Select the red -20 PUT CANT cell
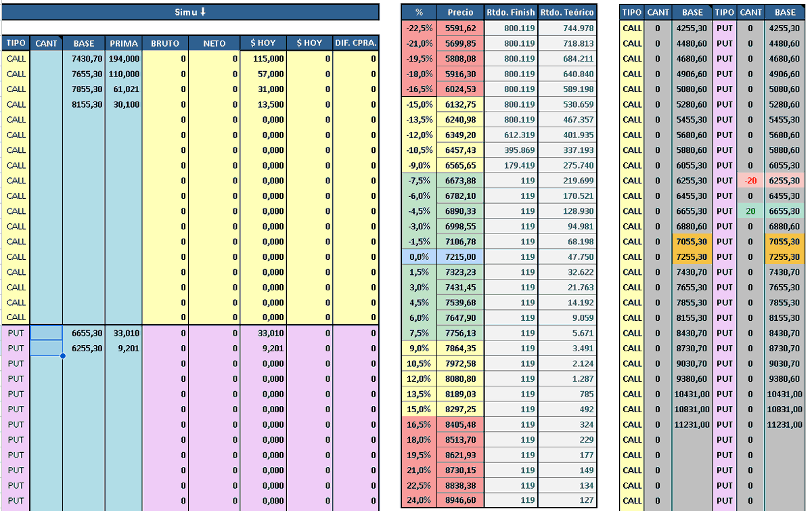Image resolution: width=812 pixels, height=511 pixels. click(750, 181)
